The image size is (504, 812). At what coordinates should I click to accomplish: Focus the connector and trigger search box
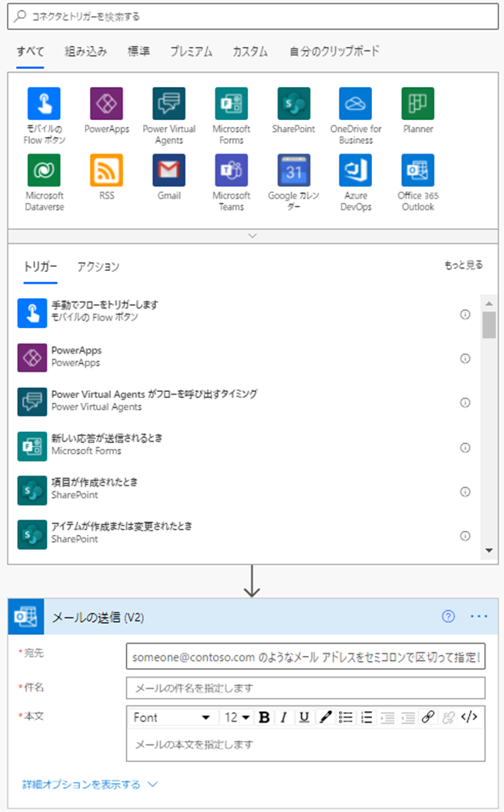click(253, 16)
